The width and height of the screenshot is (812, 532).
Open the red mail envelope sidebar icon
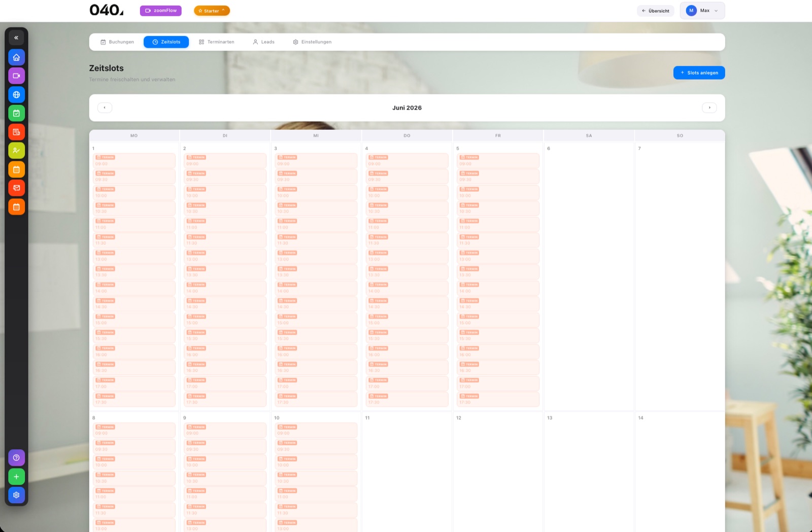pos(16,188)
